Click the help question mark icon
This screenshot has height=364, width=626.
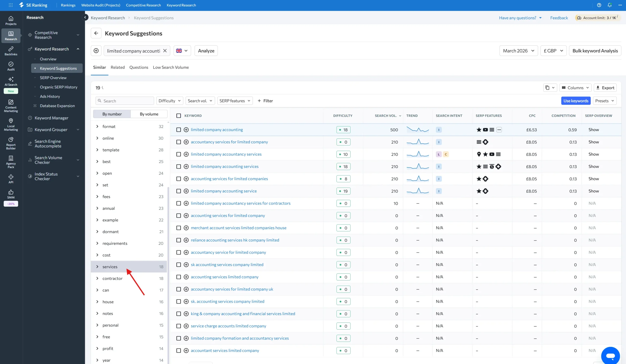[x=599, y=5]
